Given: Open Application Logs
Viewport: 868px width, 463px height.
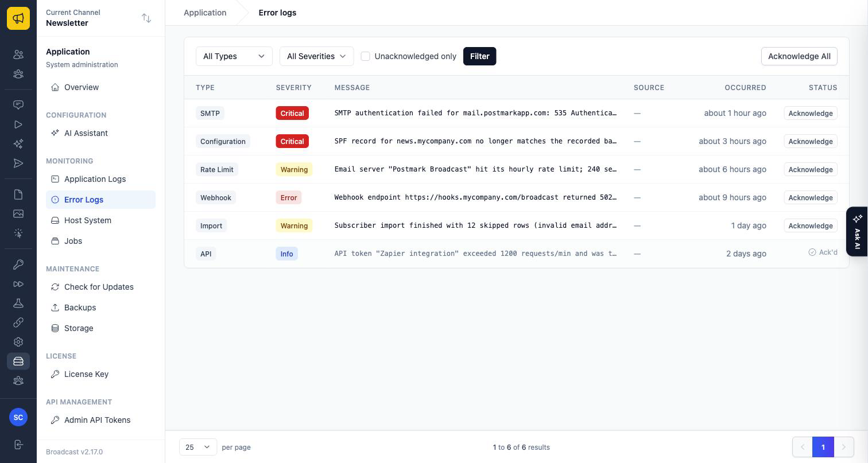Looking at the screenshot, I should (x=100, y=179).
